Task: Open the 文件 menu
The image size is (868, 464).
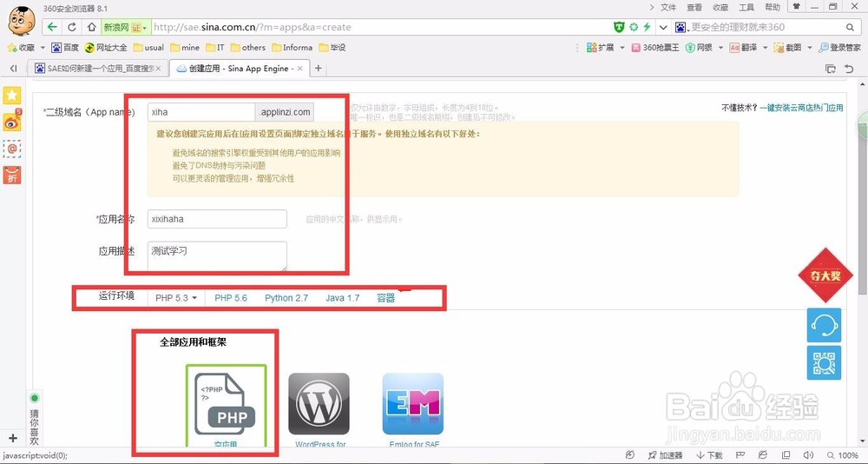Action: [x=668, y=7]
